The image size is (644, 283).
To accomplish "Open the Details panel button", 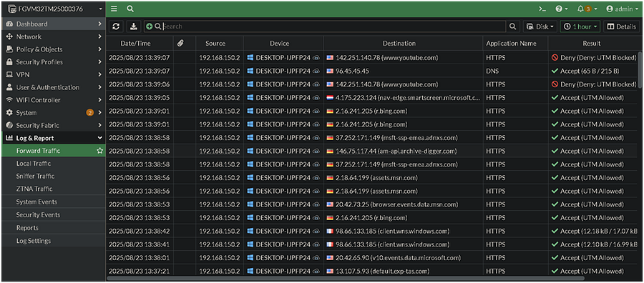I will click(x=621, y=26).
